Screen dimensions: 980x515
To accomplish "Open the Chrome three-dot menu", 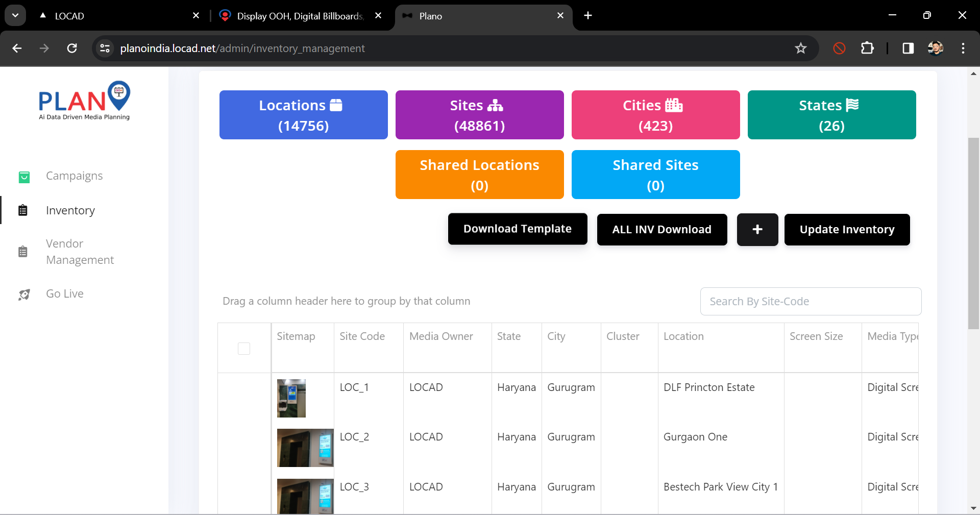I will click(x=963, y=48).
